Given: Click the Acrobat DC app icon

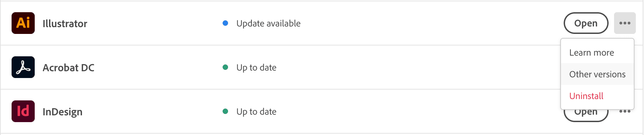Looking at the screenshot, I should coord(23,67).
